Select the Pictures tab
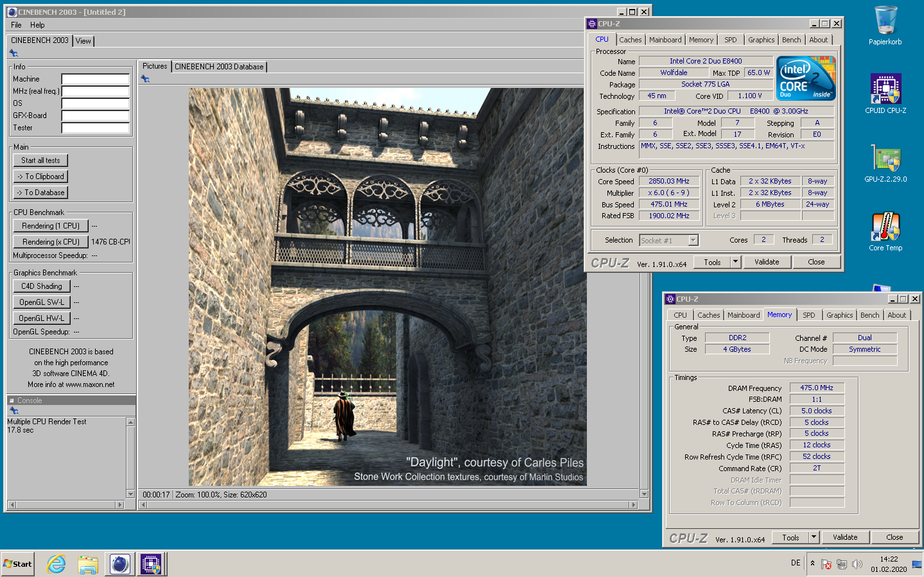The height and width of the screenshot is (577, 924). 155,66
